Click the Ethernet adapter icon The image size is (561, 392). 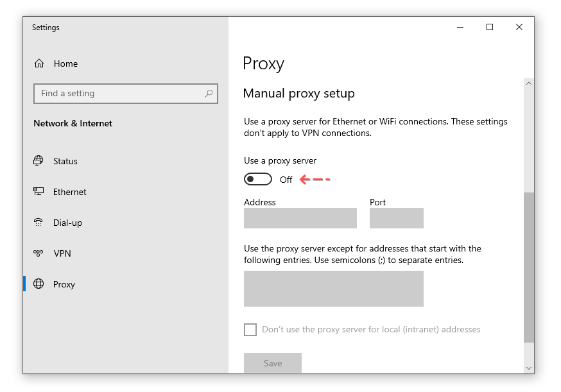[x=40, y=192]
